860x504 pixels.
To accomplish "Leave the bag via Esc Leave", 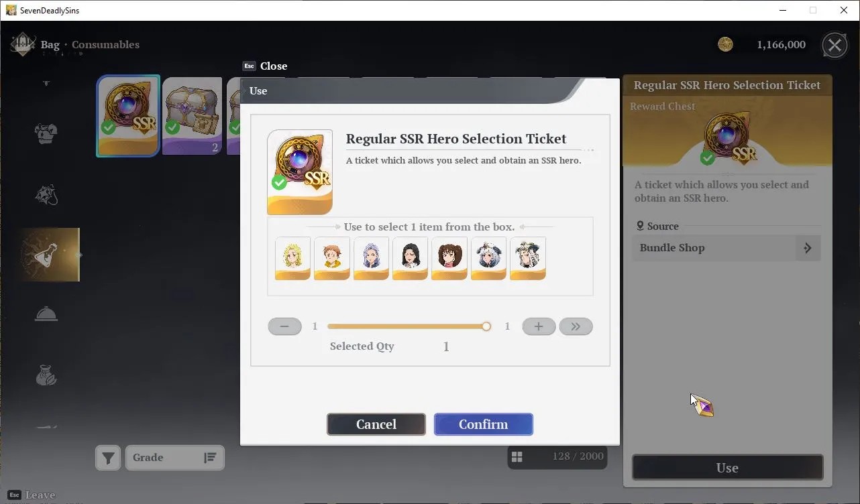I will pos(32,495).
